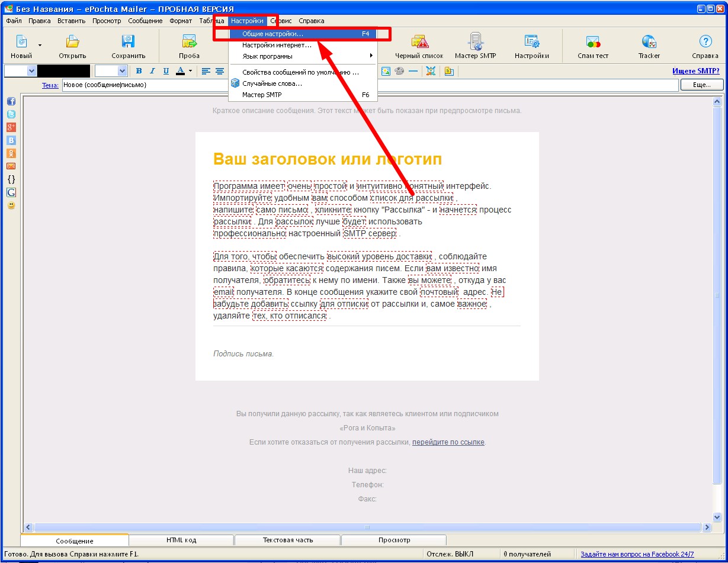Viewport: 728px width, 563px height.
Task: Open the Правка menu
Action: coord(39,21)
